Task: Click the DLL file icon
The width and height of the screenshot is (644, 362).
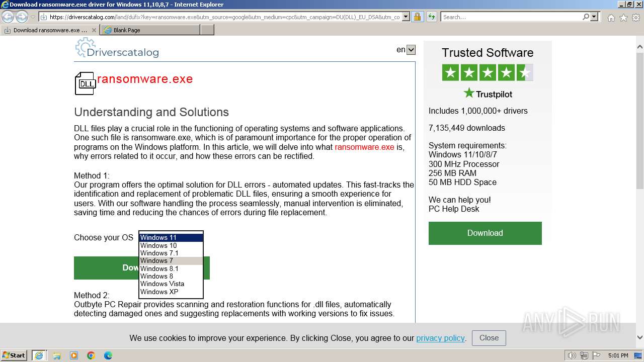Action: [x=85, y=83]
